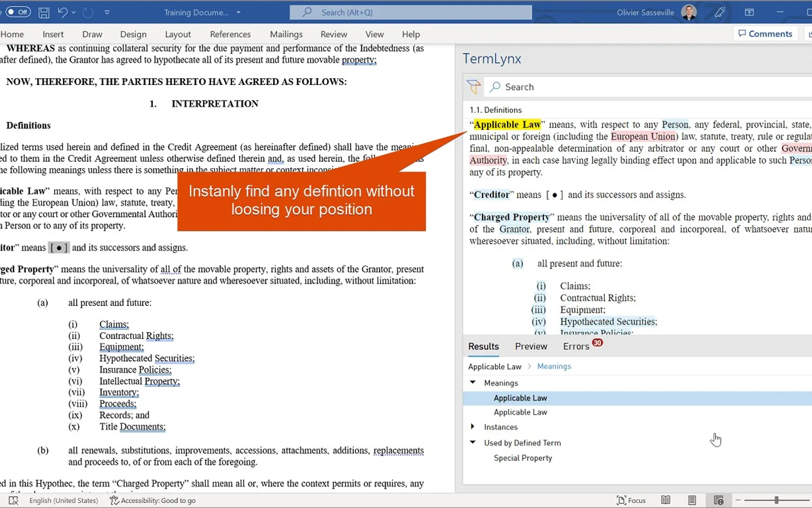Open the Home ribbon tab

[12, 34]
